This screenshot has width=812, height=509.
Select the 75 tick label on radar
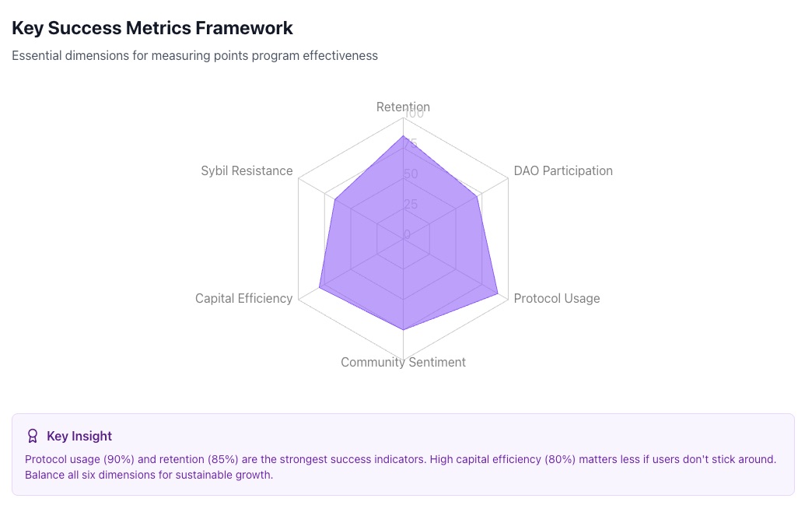(411, 144)
